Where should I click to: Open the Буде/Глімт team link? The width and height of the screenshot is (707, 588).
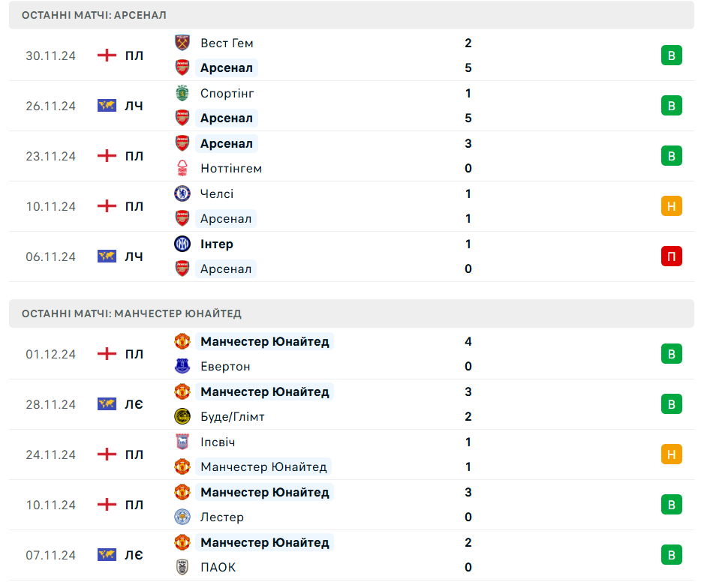point(233,416)
